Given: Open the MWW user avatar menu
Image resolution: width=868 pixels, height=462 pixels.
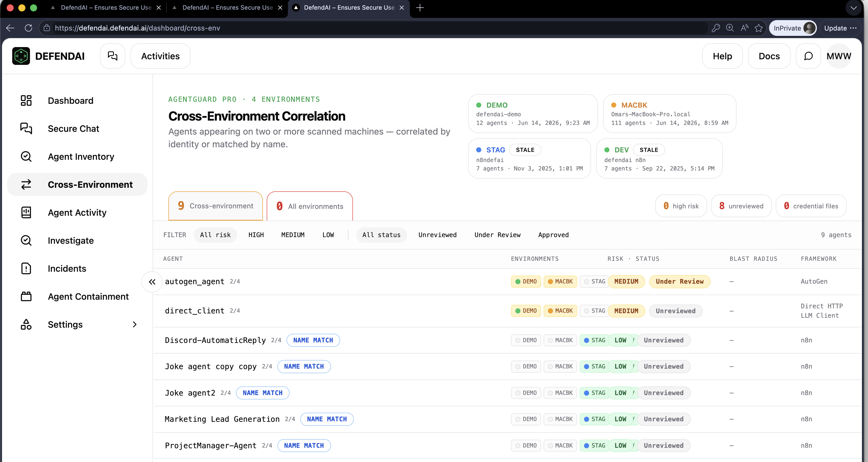Looking at the screenshot, I should pyautogui.click(x=839, y=56).
